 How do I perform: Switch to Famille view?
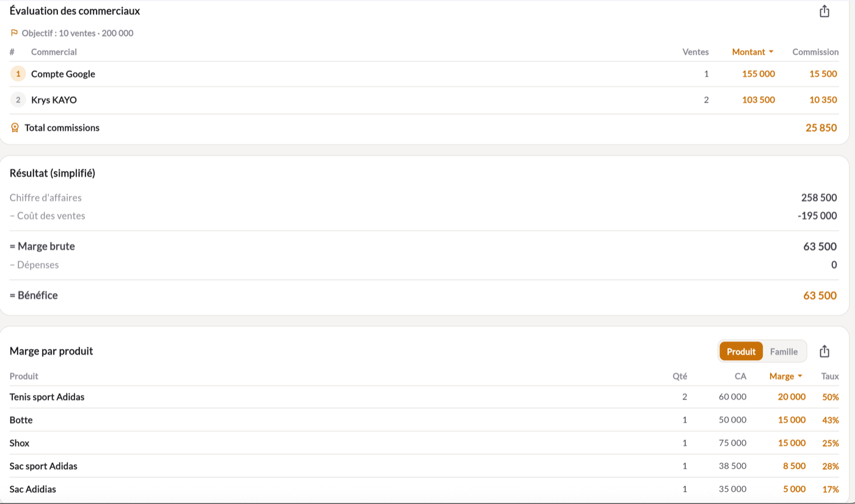(784, 351)
